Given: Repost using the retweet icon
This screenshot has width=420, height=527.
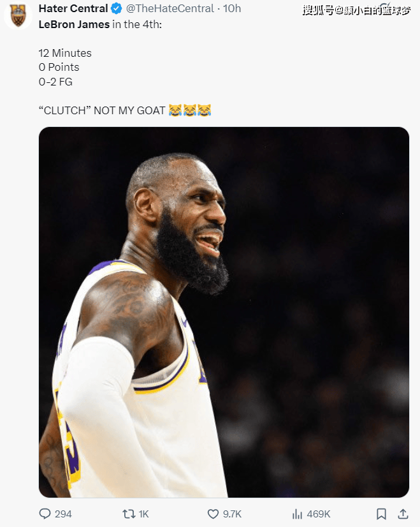Looking at the screenshot, I should click(128, 514).
